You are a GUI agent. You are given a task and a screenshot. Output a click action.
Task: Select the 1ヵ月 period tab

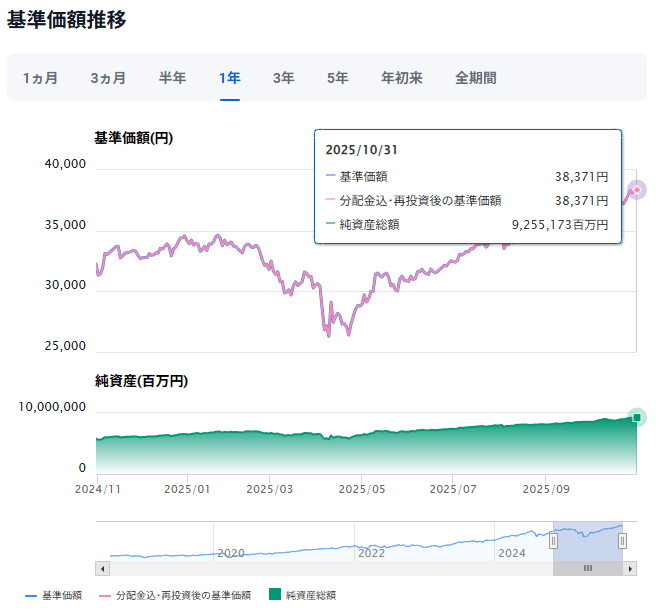pyautogui.click(x=40, y=78)
